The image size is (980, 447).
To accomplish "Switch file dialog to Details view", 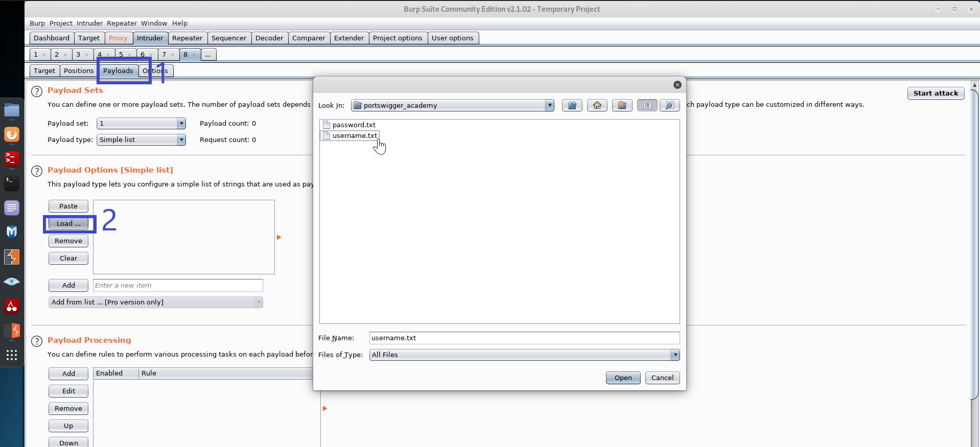I will pos(670,105).
